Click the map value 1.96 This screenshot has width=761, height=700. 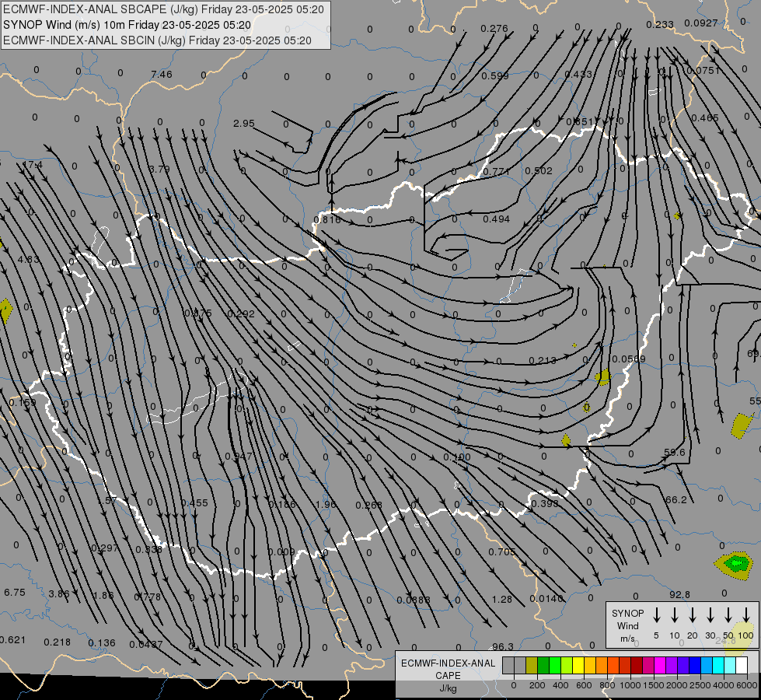[x=326, y=504]
